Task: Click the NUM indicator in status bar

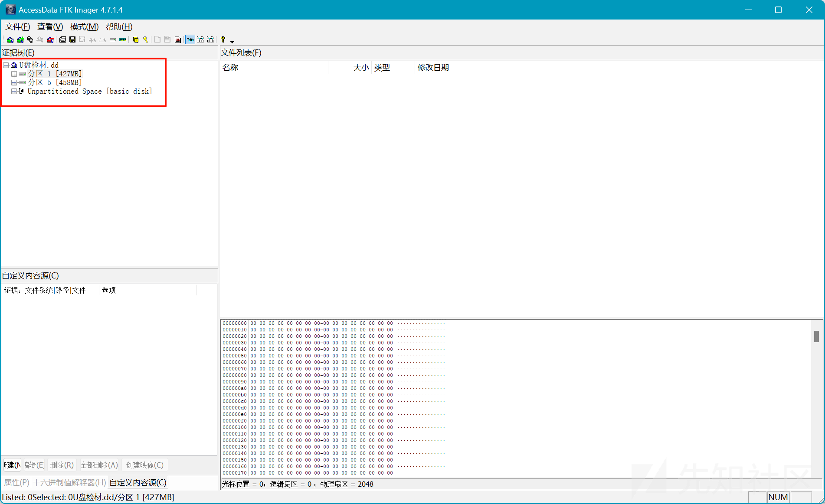Action: pyautogui.click(x=778, y=497)
